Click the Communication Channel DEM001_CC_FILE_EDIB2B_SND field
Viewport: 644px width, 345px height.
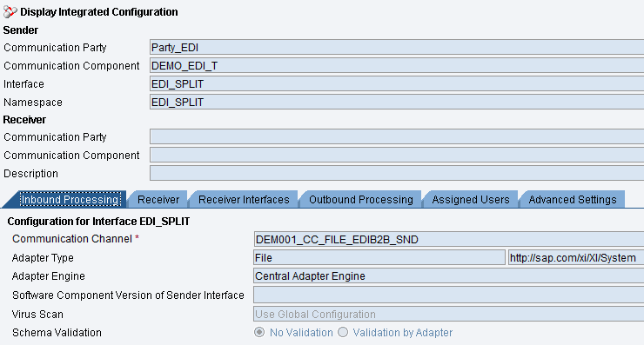(x=448, y=239)
